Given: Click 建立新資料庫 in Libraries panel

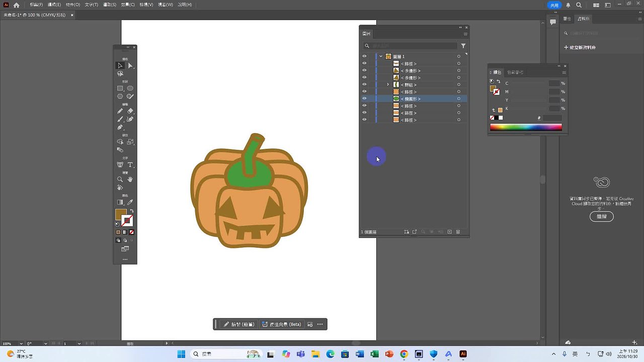Looking at the screenshot, I should [580, 47].
